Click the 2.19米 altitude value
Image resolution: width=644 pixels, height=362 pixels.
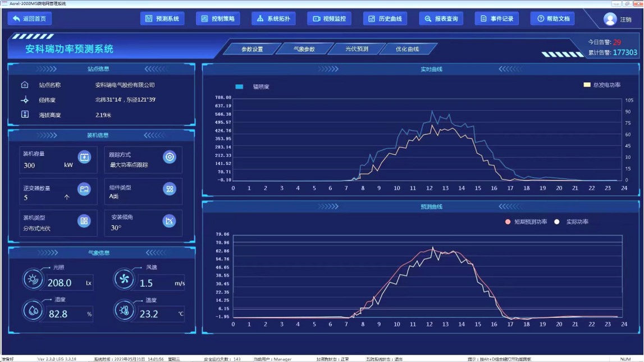(103, 115)
